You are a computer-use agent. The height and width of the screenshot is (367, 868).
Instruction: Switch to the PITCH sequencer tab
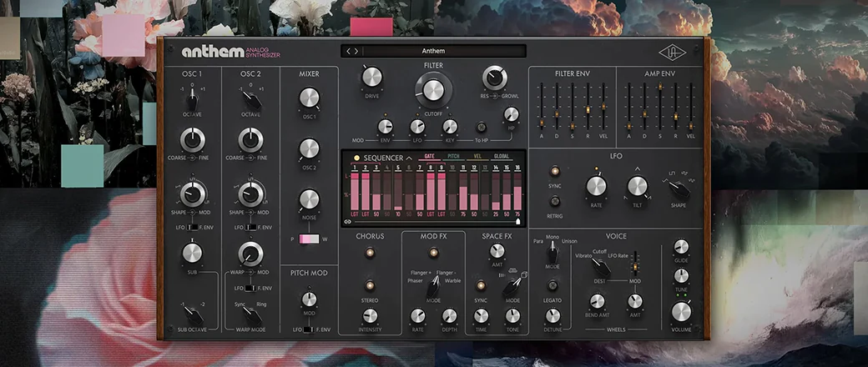point(452,157)
